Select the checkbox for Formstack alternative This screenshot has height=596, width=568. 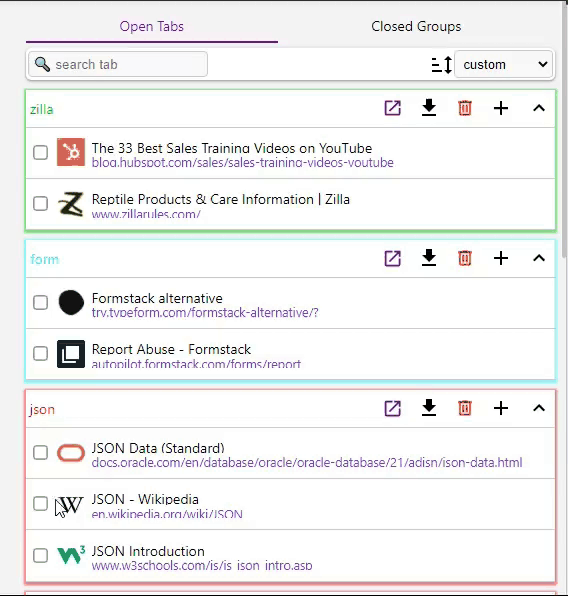pos(40,303)
